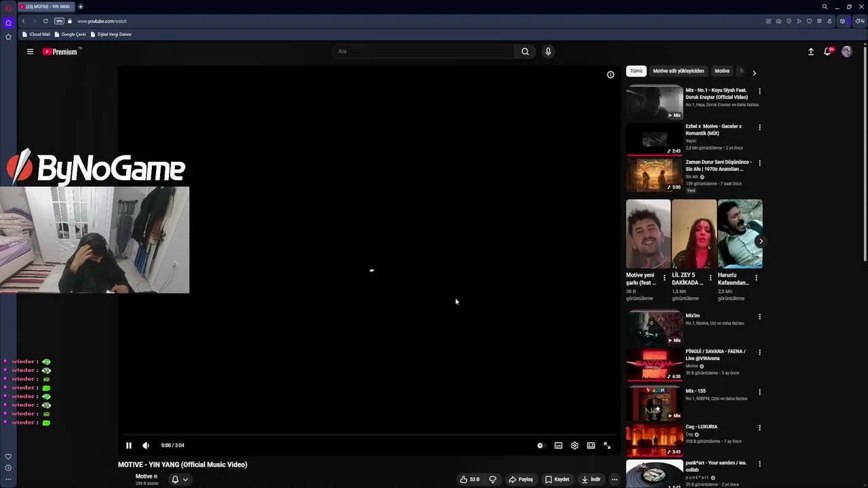Image resolution: width=868 pixels, height=488 pixels.
Task: Show more filter chips with the right arrow
Action: coord(754,73)
